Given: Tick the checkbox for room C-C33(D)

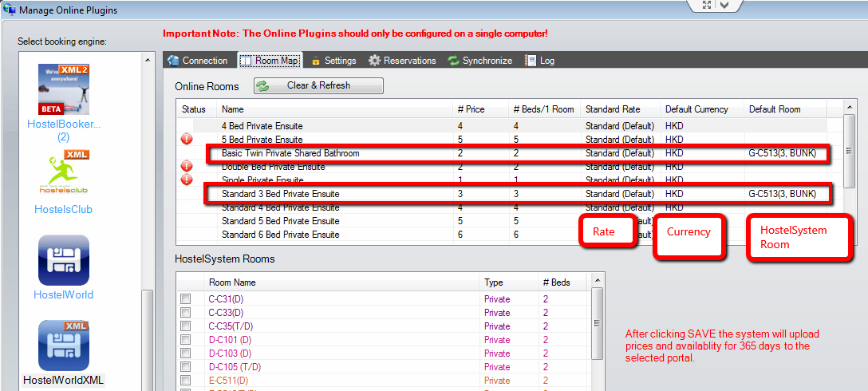Looking at the screenshot, I should coord(185,312).
